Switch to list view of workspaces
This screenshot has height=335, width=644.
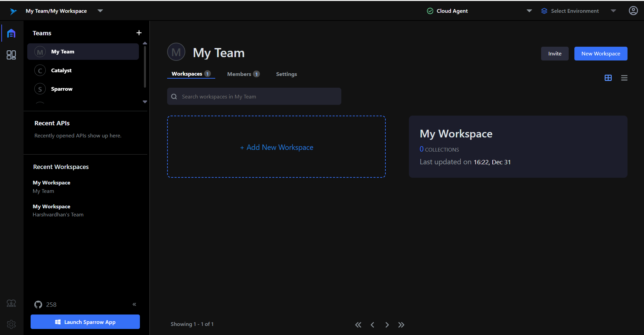click(x=624, y=78)
